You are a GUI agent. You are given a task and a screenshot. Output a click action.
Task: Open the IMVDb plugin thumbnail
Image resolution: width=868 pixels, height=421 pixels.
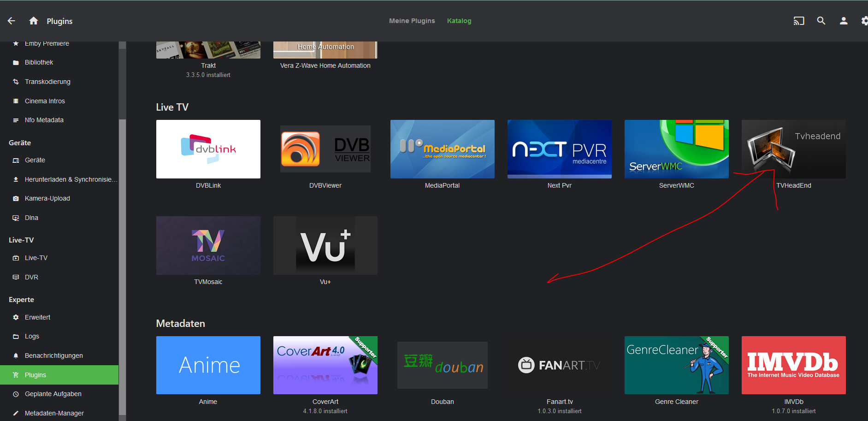pyautogui.click(x=794, y=365)
